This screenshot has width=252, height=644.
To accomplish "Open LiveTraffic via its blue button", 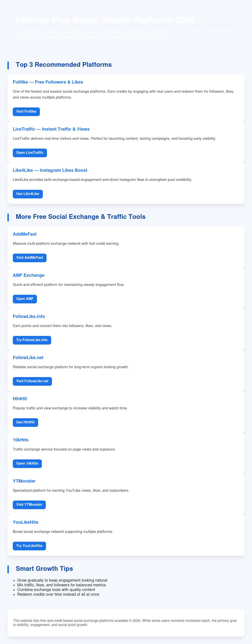I will [30, 153].
